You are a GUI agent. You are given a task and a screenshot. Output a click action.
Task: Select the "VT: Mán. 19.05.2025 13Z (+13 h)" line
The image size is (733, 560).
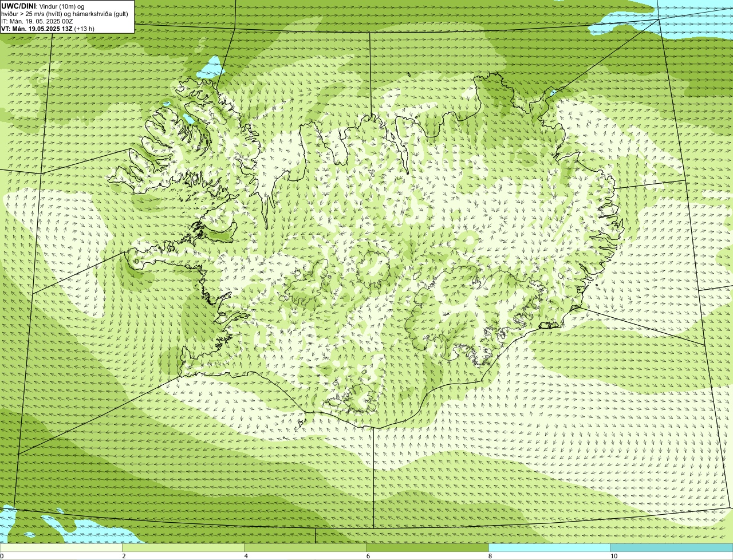pos(48,29)
